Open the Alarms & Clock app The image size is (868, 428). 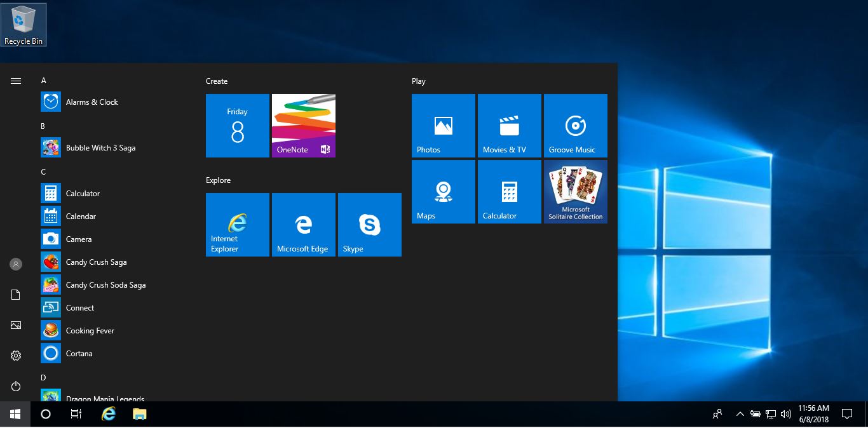click(x=114, y=102)
